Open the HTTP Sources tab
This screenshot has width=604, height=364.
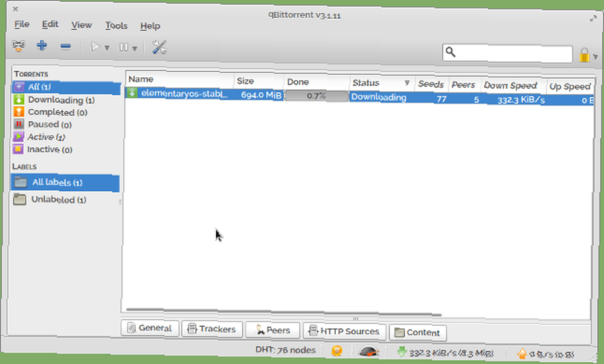tap(344, 331)
